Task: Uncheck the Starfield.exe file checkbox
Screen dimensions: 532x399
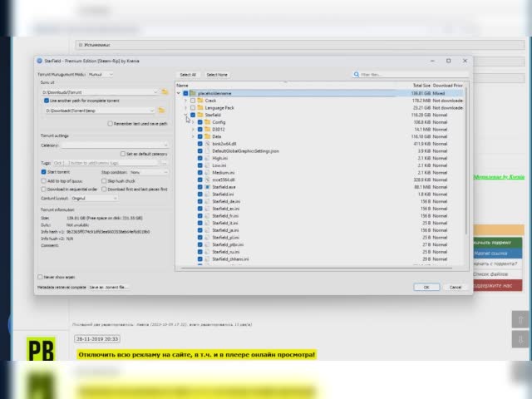Action: [x=199, y=187]
